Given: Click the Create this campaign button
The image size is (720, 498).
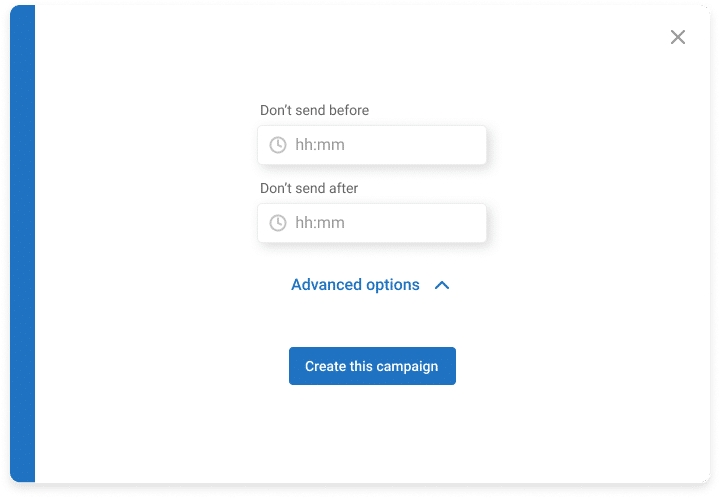Looking at the screenshot, I should pyautogui.click(x=372, y=366).
